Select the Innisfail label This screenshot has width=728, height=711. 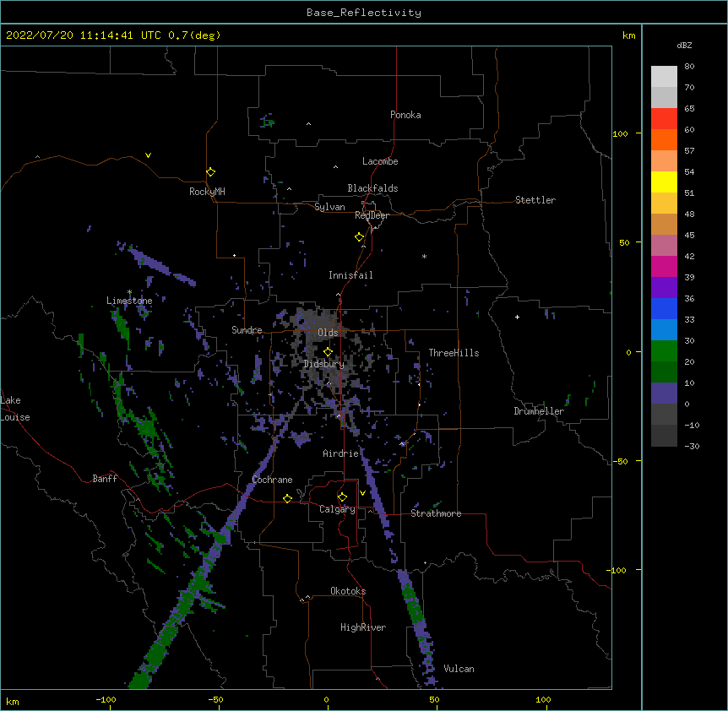350,275
